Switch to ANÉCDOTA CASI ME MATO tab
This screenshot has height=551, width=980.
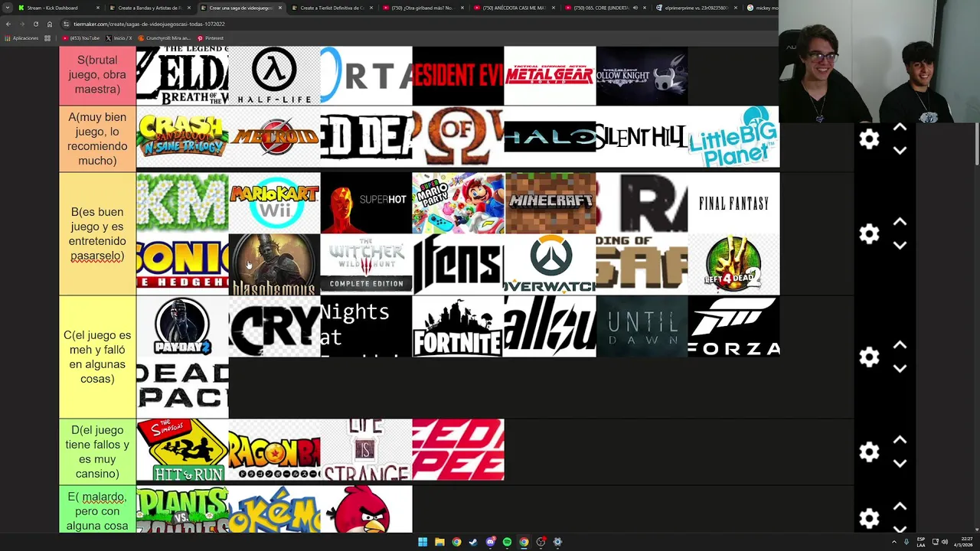[x=514, y=8]
